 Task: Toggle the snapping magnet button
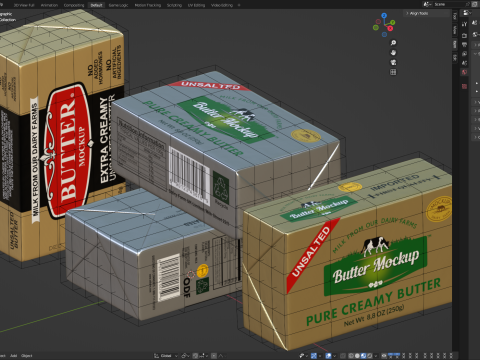(195, 356)
